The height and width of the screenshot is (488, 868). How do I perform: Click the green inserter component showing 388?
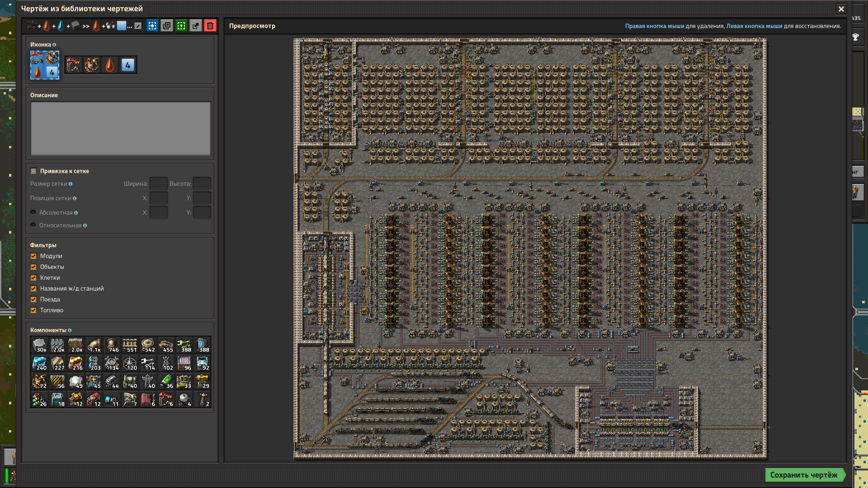[184, 345]
